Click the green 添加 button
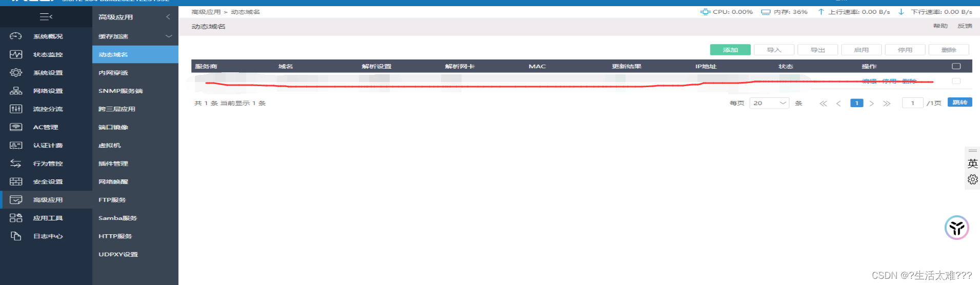The height and width of the screenshot is (285, 980). pos(730,50)
